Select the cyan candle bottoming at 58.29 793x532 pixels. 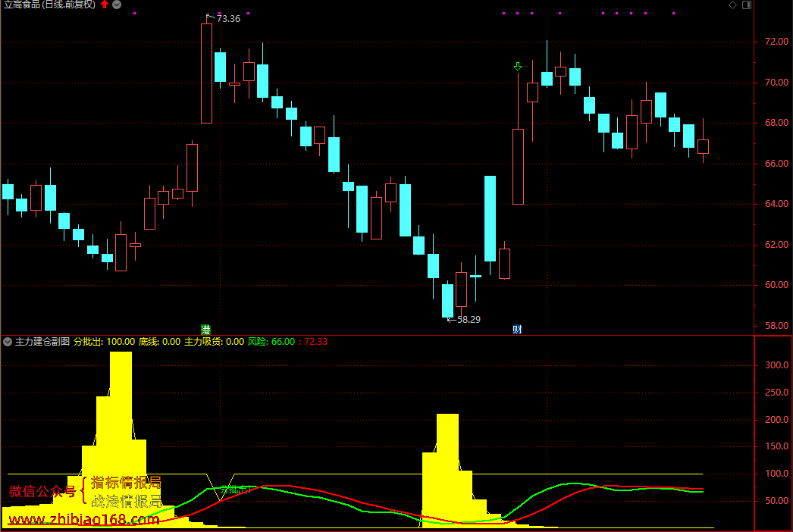pos(447,300)
